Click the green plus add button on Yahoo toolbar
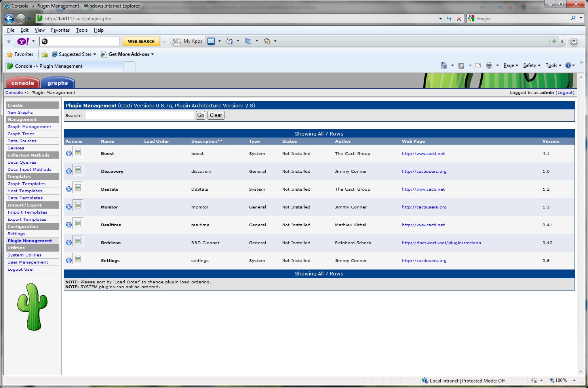 (x=554, y=41)
